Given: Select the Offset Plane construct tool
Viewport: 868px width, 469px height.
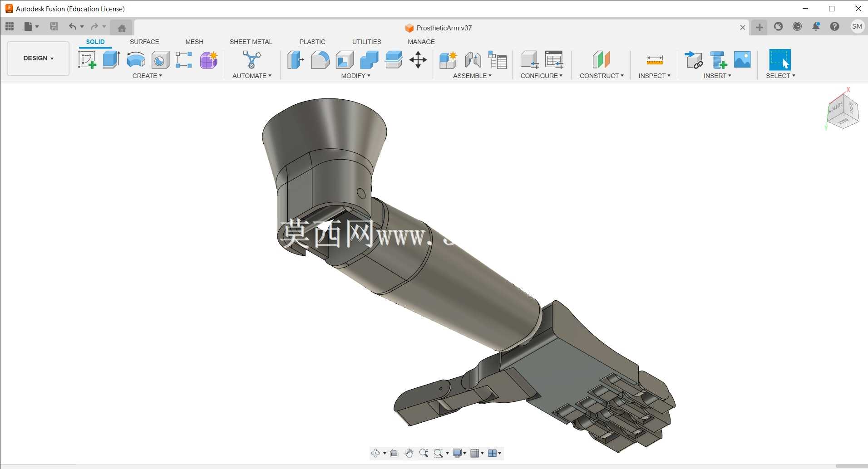Looking at the screenshot, I should coord(601,59).
